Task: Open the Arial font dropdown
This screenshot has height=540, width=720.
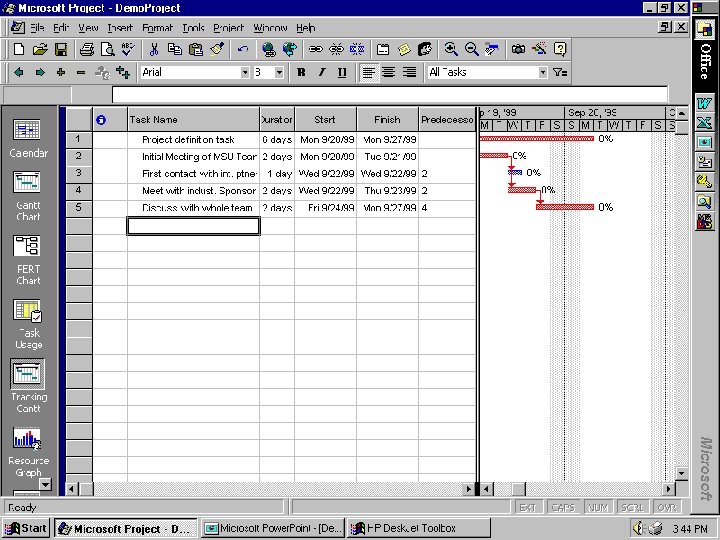Action: coord(245,72)
